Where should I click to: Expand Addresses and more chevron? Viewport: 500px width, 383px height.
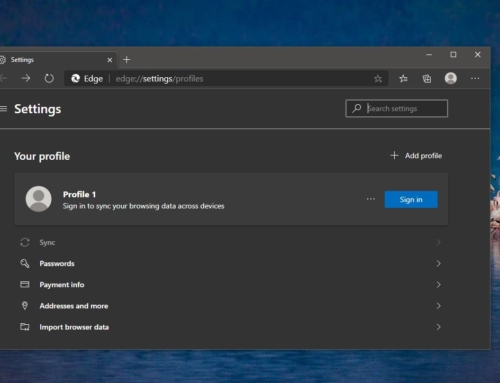point(438,306)
